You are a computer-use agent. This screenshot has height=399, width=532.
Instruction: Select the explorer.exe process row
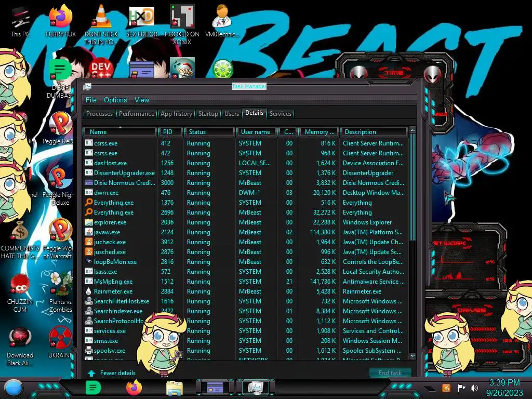pos(246,222)
